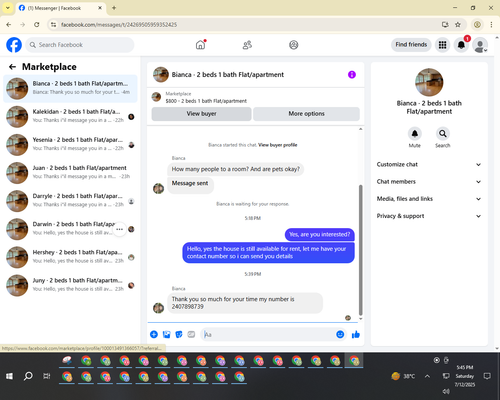This screenshot has width=500, height=400.
Task: Open a new browser tab
Action: pyautogui.click(x=114, y=8)
